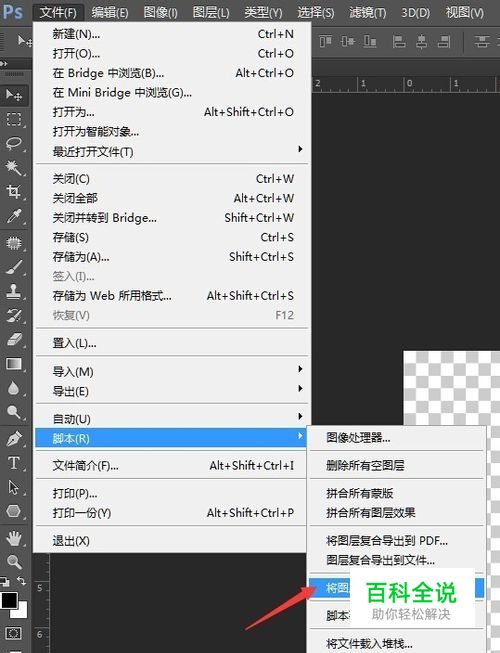Choose 新建(N)... from File menu
Screen dimensions: 500x653
pos(172,34)
